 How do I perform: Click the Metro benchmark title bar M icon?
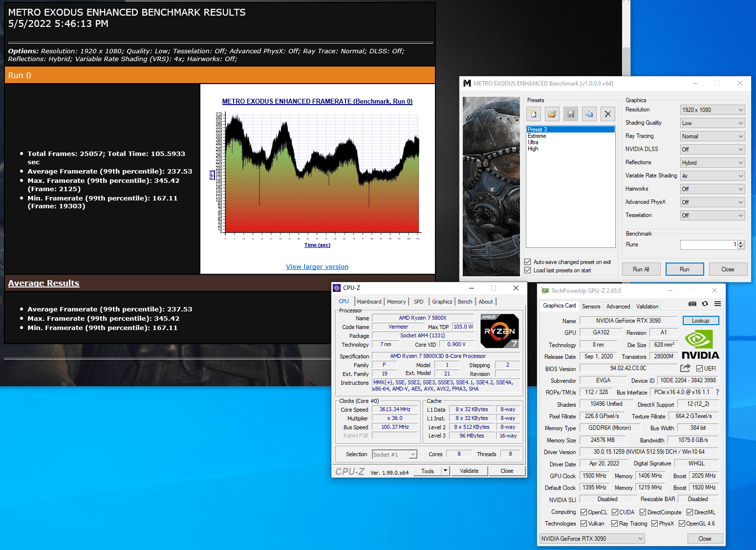(x=467, y=84)
